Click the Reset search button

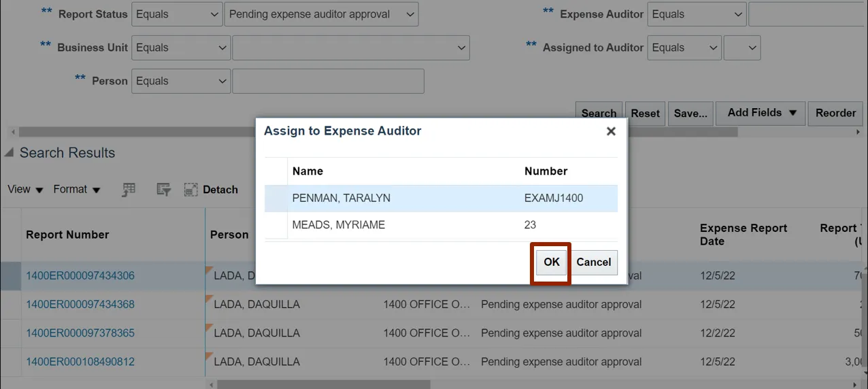pyautogui.click(x=645, y=114)
